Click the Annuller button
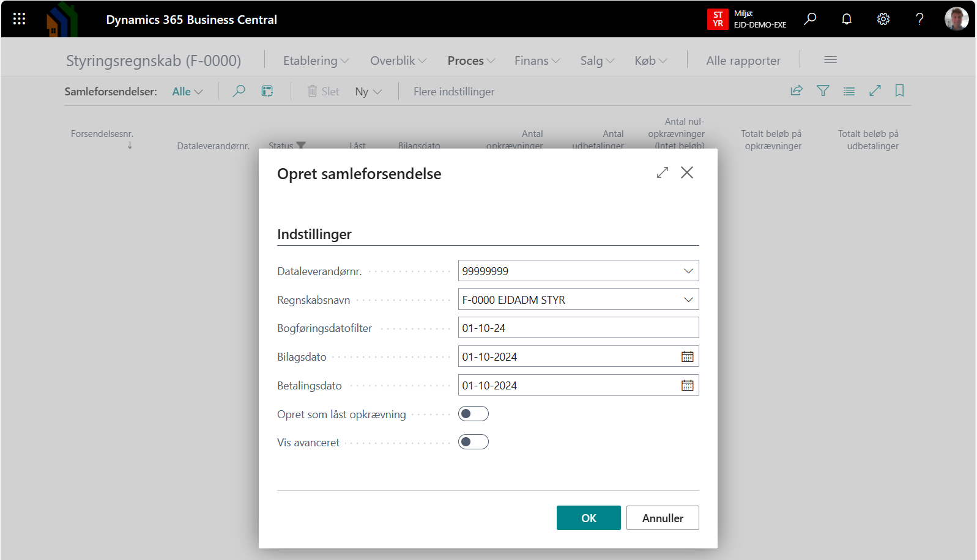The width and height of the screenshot is (977, 560). tap(662, 518)
